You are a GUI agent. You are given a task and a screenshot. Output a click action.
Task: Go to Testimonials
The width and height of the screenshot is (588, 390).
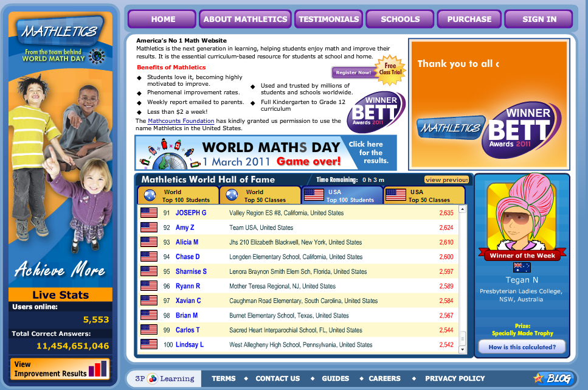(329, 19)
